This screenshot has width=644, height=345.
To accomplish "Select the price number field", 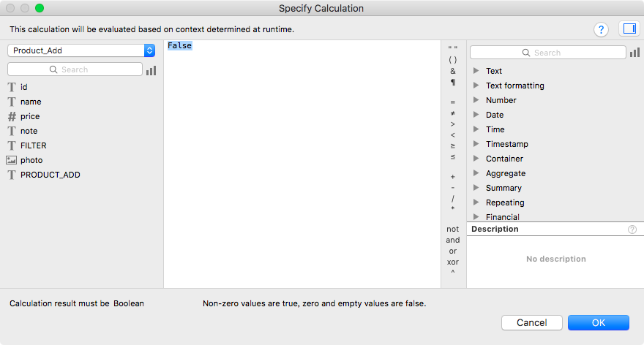I will click(x=30, y=116).
